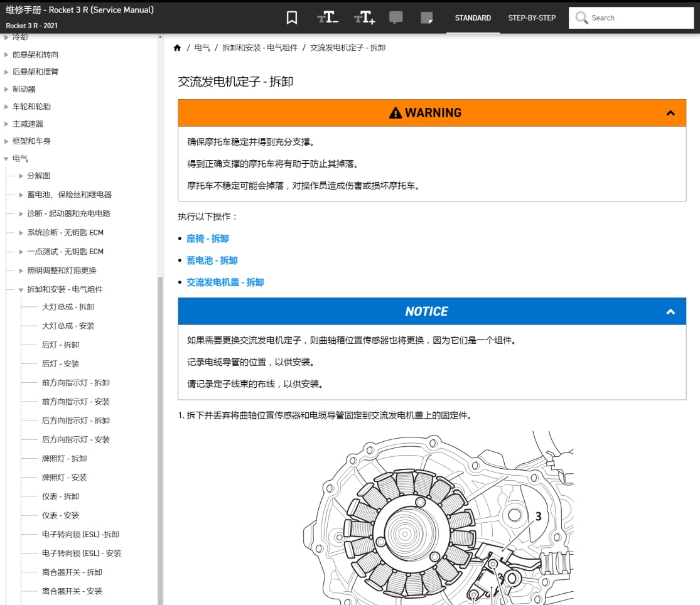The height and width of the screenshot is (605, 700).
Task: Click the decrease text size icon
Action: 326,18
